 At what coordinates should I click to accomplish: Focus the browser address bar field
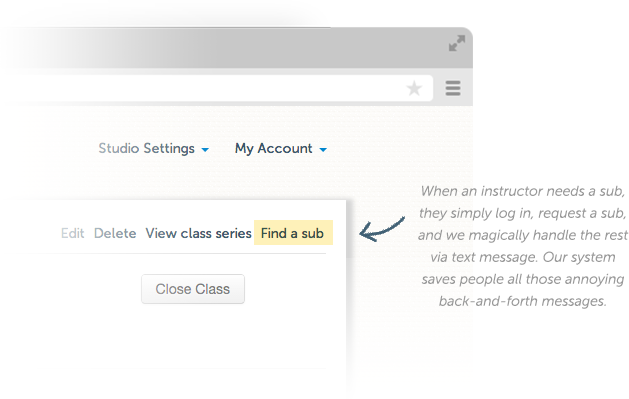pos(217,88)
